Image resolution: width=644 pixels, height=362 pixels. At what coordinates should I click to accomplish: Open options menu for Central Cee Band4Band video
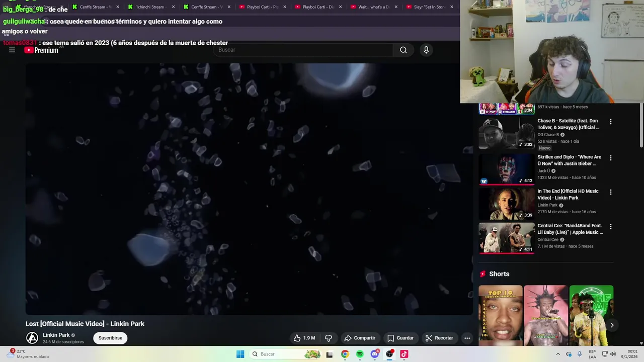(x=611, y=226)
